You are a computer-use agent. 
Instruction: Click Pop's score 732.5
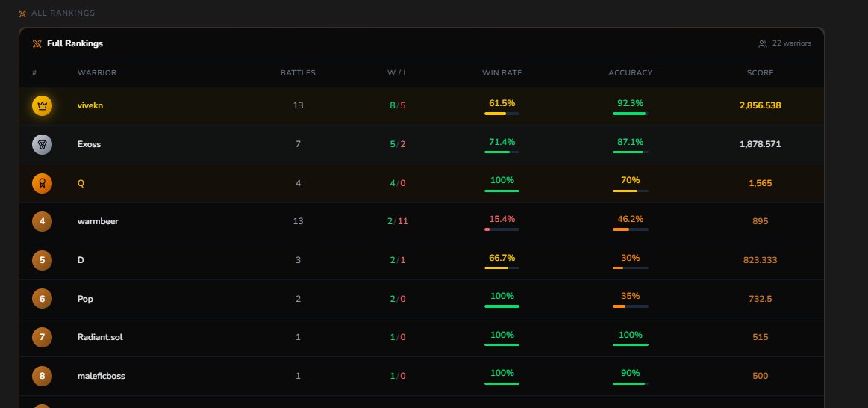click(x=760, y=299)
